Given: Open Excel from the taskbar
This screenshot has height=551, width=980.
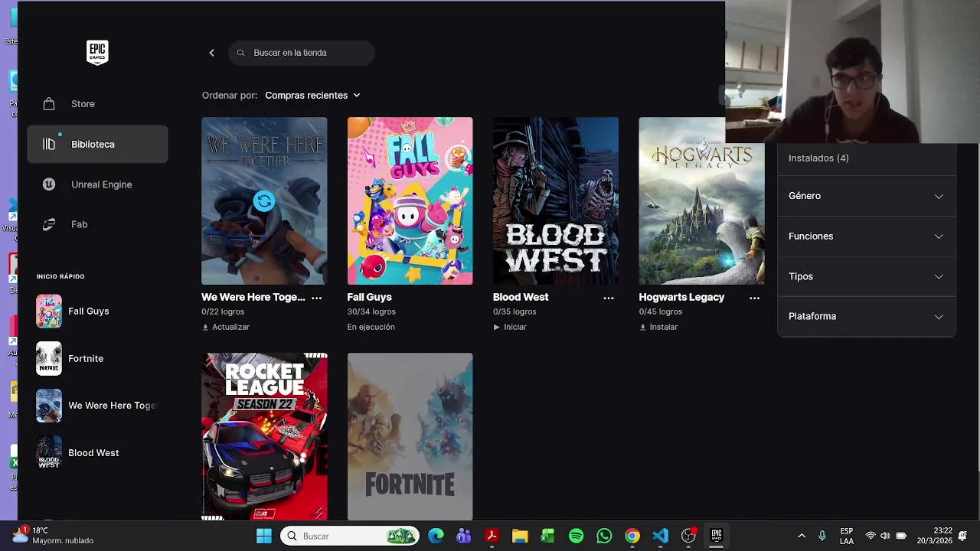Looking at the screenshot, I should pos(547,536).
